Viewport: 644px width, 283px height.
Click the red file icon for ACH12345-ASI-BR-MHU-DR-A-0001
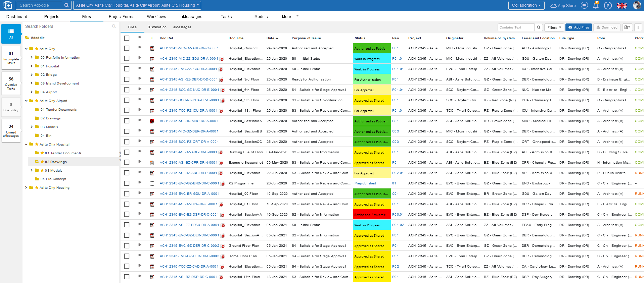click(152, 121)
